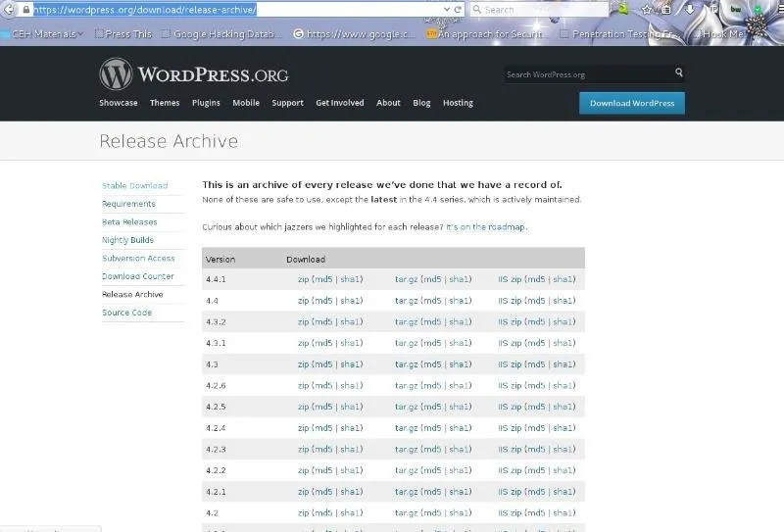The image size is (784, 532).
Task: Open the Blog menu item
Action: point(421,103)
